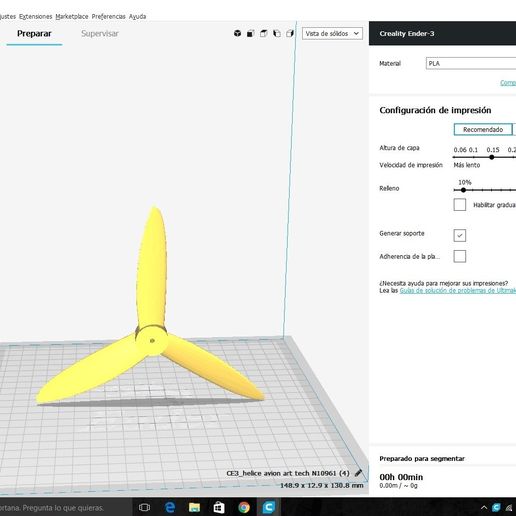Open the Vista de sólidos dropdown
Image resolution: width=516 pixels, height=516 pixels.
tap(332, 34)
